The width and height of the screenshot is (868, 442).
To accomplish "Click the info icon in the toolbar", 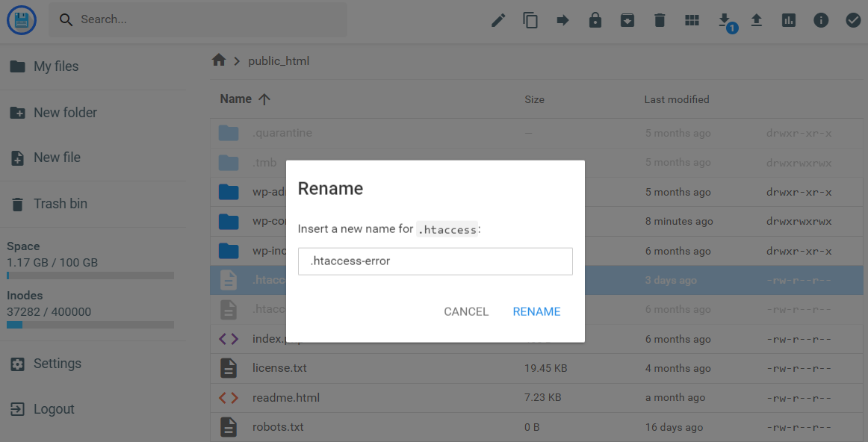I will (821, 20).
